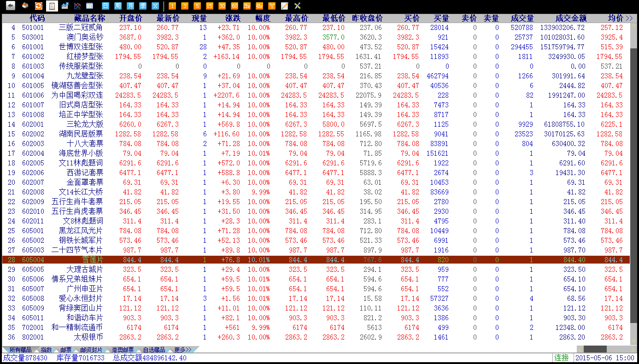
Task: Select the 太极银币 row name
Action: 88,337
